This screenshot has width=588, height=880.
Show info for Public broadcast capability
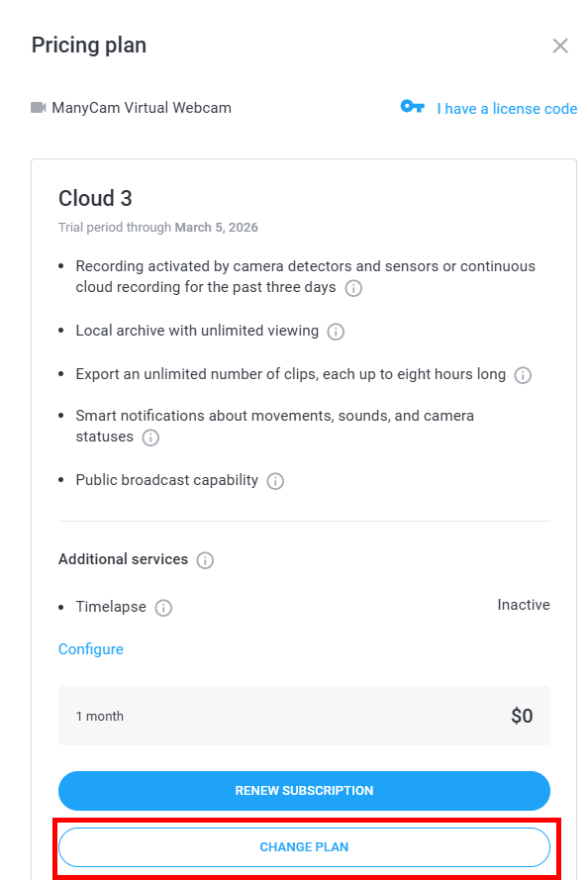pyautogui.click(x=275, y=481)
